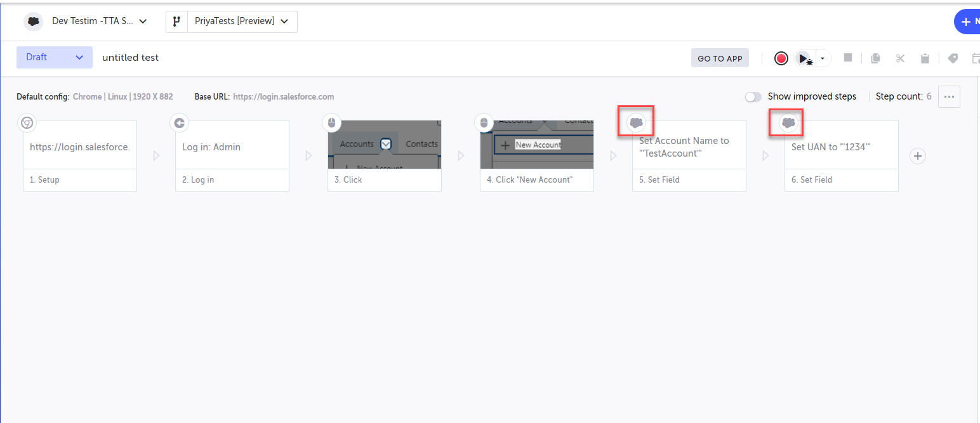Run the test with the debug play button
This screenshot has height=423, width=980.
(804, 58)
